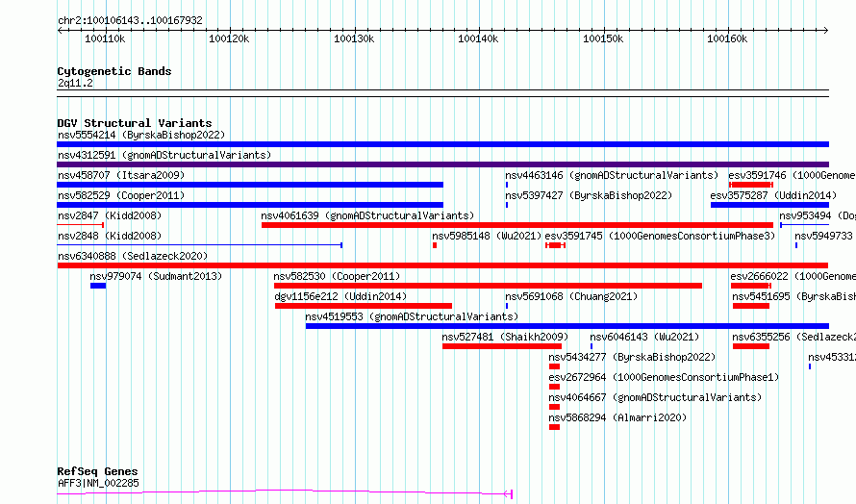856x504 pixels.
Task: Select the blue nsv4519553 variant bar
Action: [567, 326]
